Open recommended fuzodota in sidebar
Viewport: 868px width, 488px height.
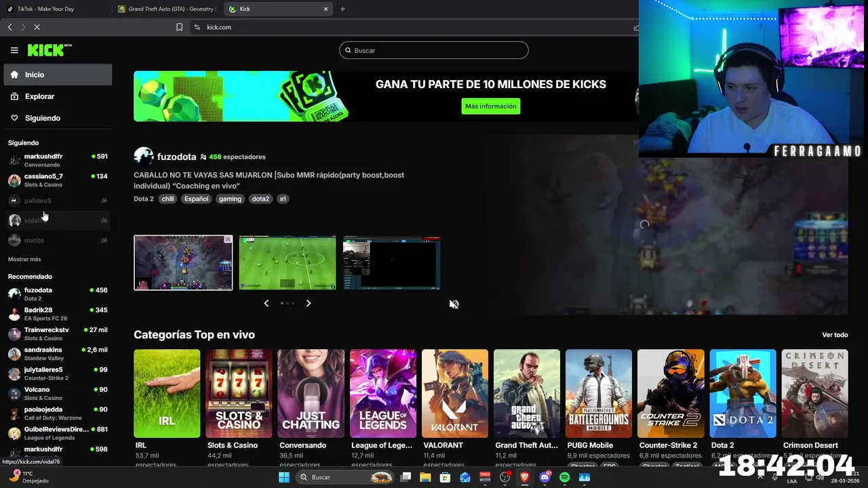click(58, 294)
